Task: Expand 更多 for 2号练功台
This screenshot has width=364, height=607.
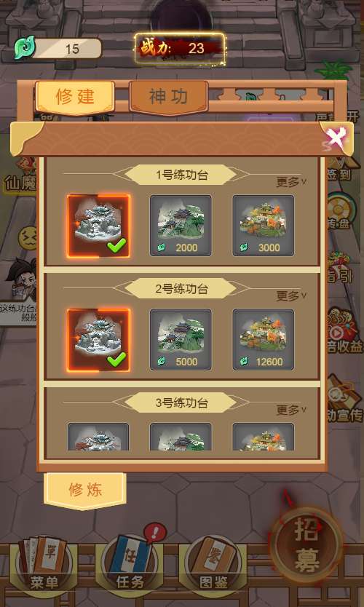Action: tap(291, 296)
